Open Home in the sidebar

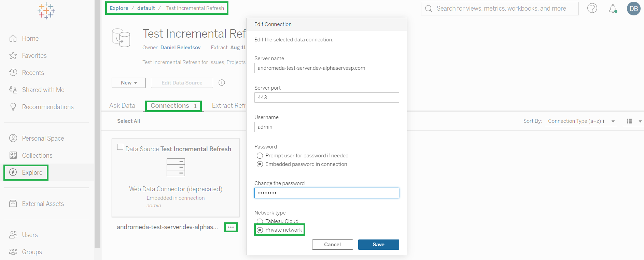point(24,38)
